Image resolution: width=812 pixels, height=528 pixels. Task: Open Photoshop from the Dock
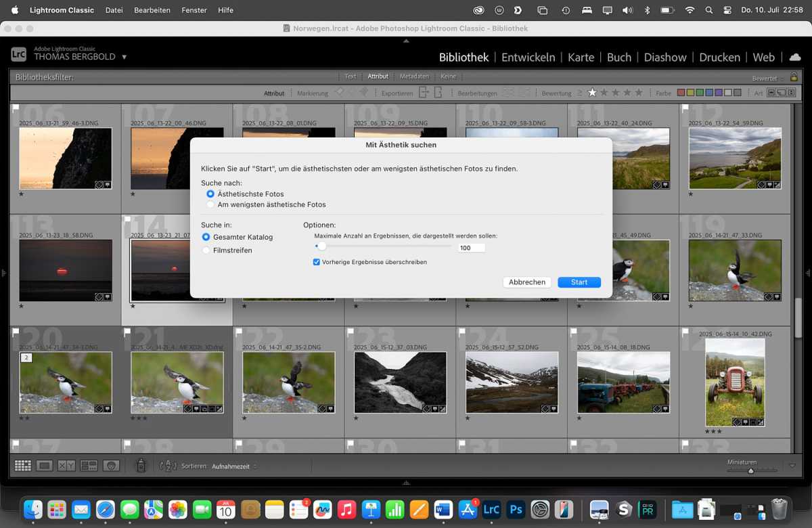click(516, 509)
